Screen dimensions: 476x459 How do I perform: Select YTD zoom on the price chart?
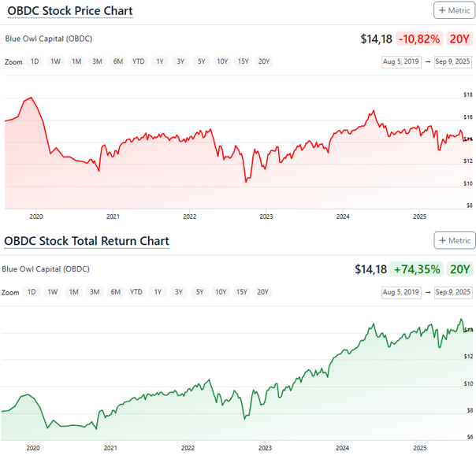(139, 61)
